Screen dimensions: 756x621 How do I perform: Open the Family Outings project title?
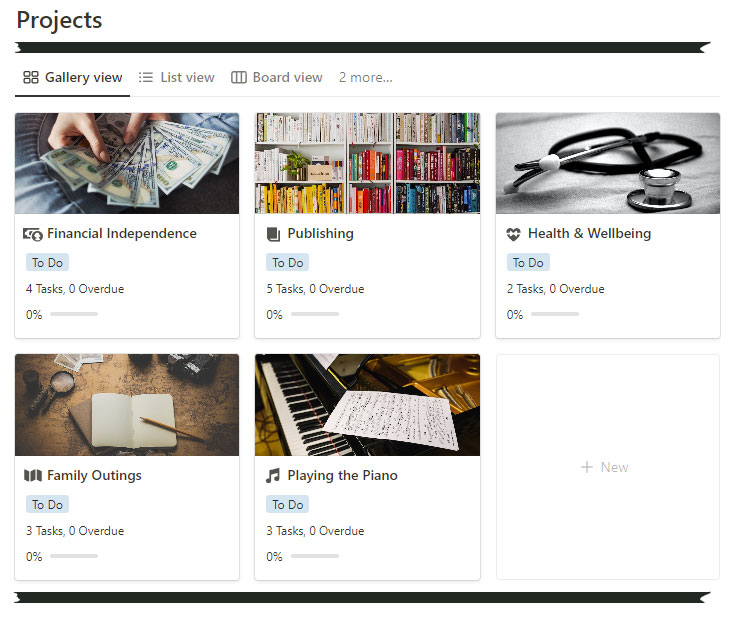point(94,476)
